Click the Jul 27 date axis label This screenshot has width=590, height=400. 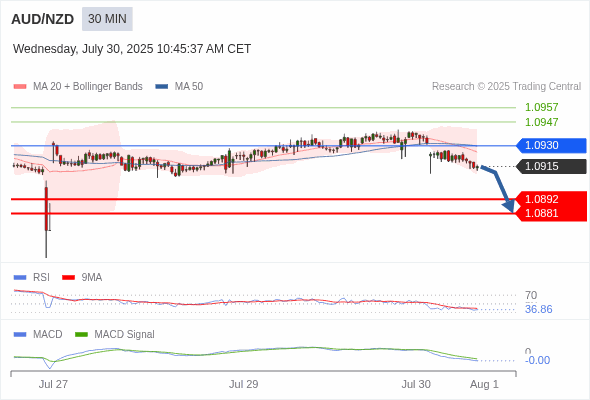click(x=53, y=384)
